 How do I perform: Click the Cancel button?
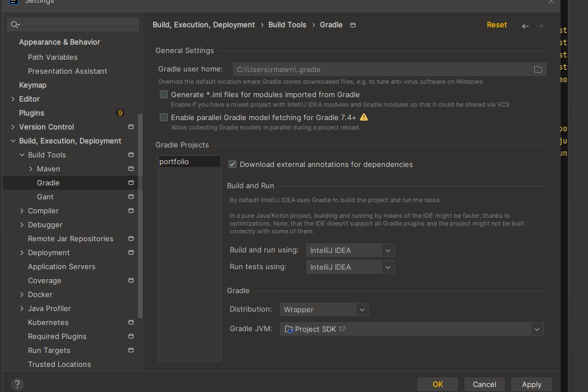484,384
